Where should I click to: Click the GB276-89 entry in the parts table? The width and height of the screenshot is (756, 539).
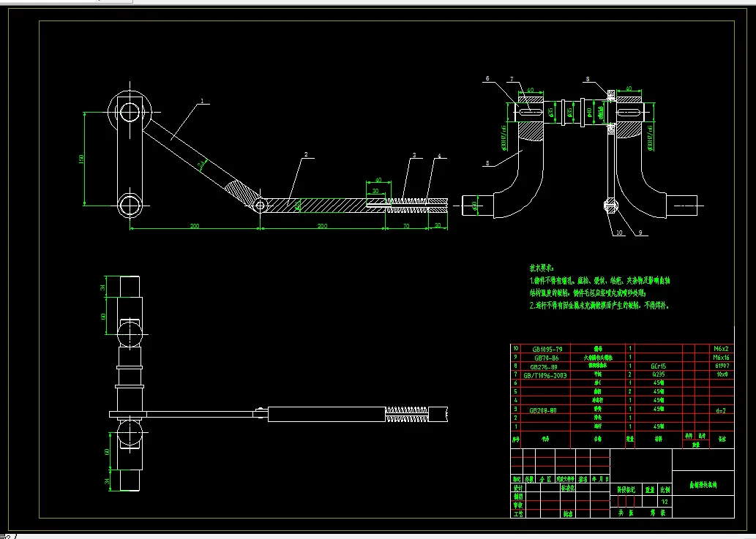tap(543, 366)
